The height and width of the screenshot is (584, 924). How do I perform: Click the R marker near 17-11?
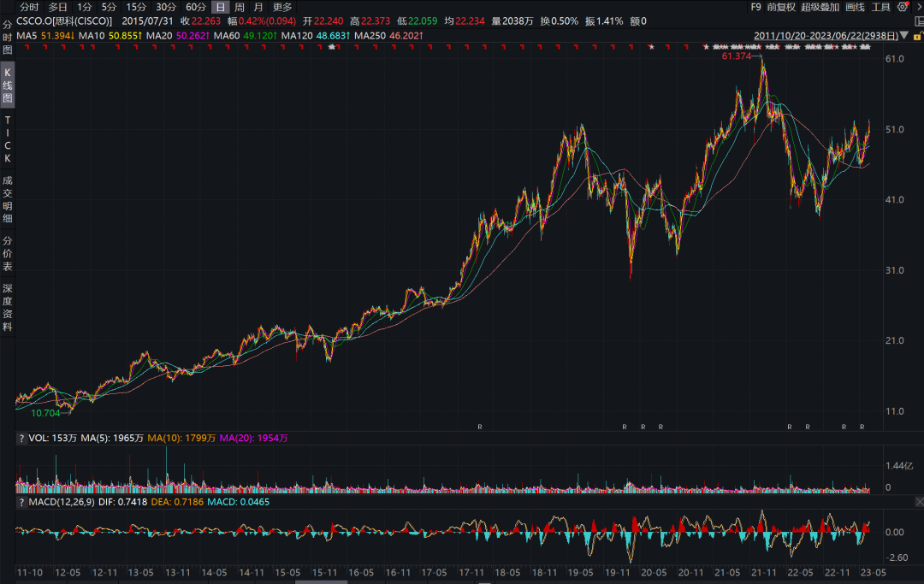coord(480,427)
